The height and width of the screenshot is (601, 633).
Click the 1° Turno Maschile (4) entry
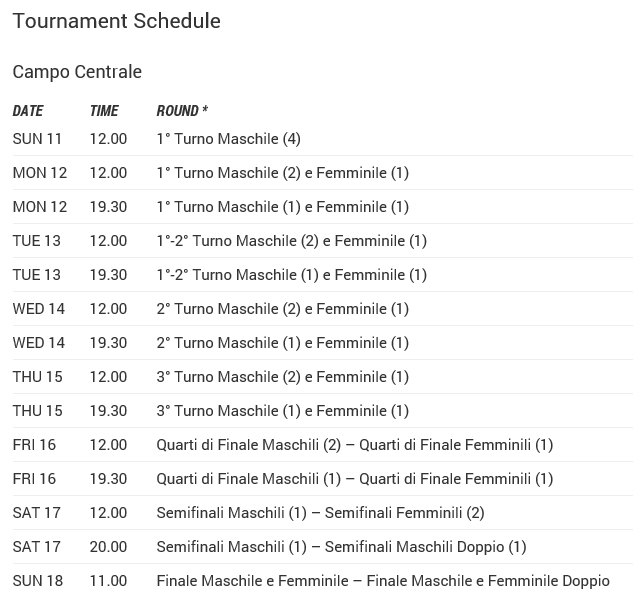[x=228, y=139]
